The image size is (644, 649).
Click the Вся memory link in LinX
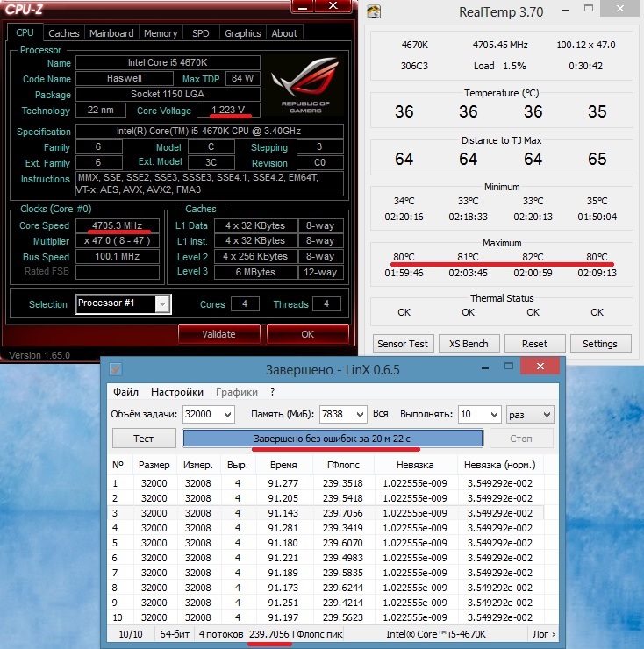click(381, 413)
